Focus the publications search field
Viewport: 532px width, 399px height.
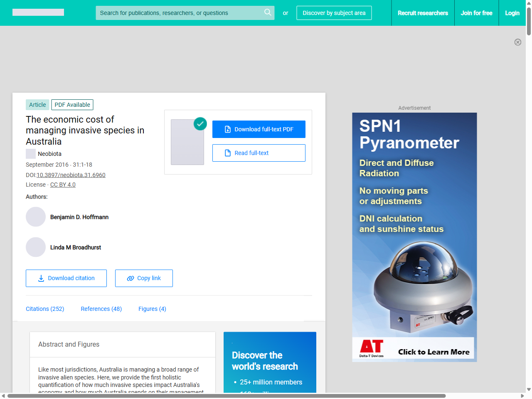[185, 13]
